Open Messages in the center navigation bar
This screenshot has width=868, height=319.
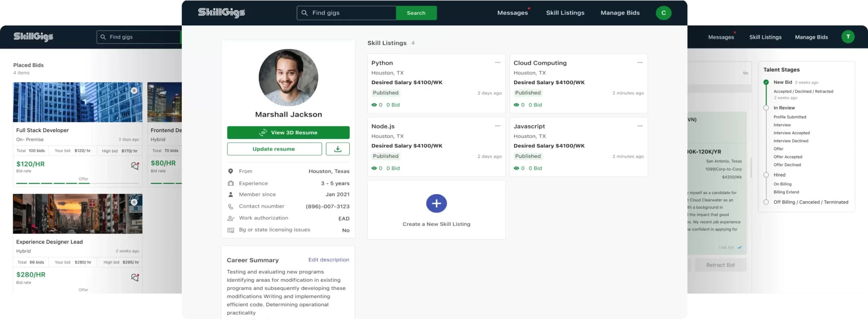click(x=512, y=13)
